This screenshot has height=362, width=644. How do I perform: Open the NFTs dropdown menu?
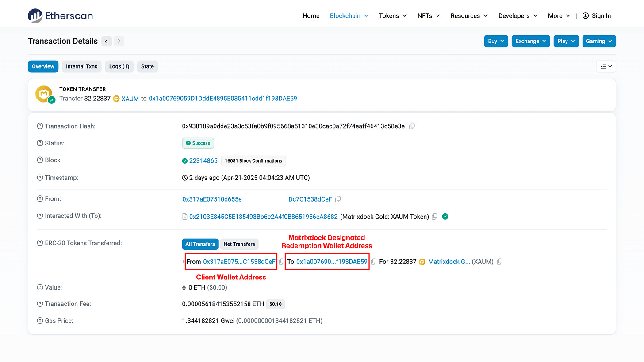pos(429,15)
